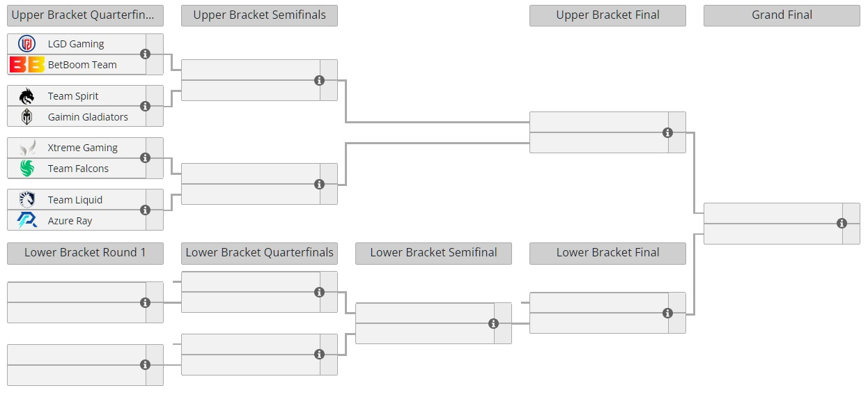Select the Lower Bracket Round 1 header
Viewport: 868px width, 395px height.
[85, 253]
